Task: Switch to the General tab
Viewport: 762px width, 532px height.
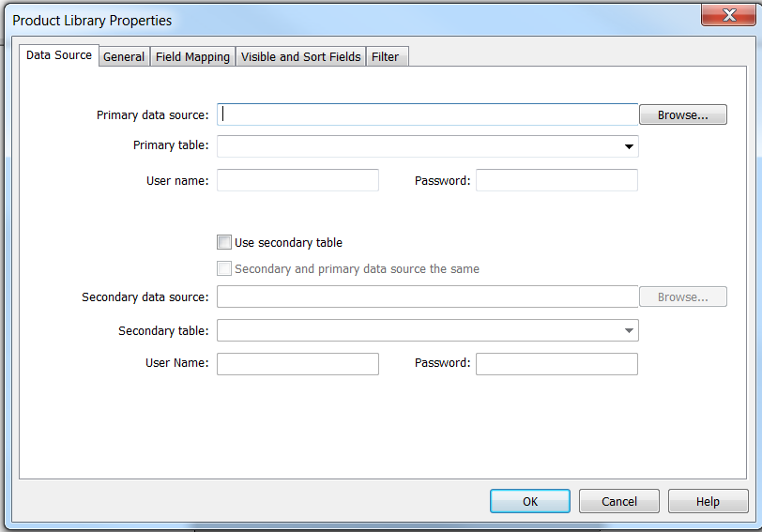Action: (x=124, y=57)
